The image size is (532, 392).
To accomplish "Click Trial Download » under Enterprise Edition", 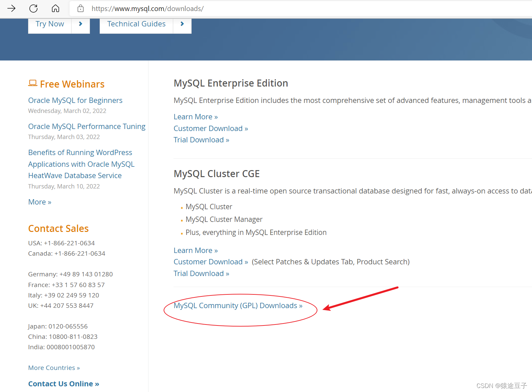I will point(201,140).
